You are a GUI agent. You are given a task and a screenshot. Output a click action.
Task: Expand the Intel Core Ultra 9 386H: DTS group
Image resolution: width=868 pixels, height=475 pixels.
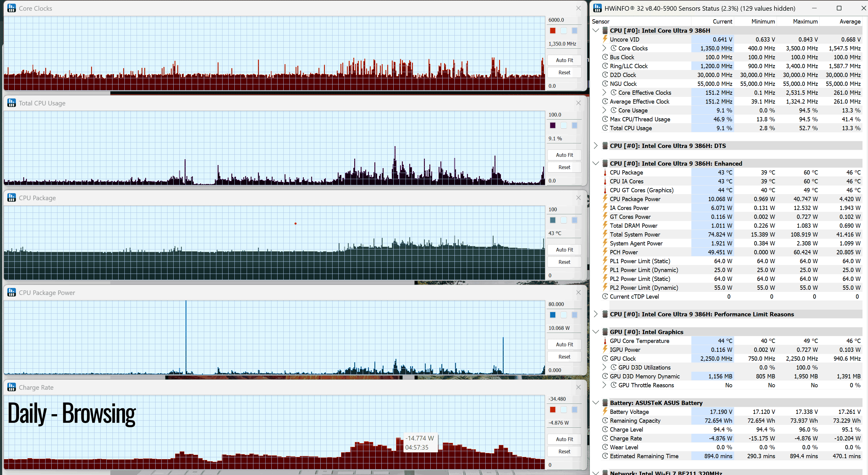(595, 145)
